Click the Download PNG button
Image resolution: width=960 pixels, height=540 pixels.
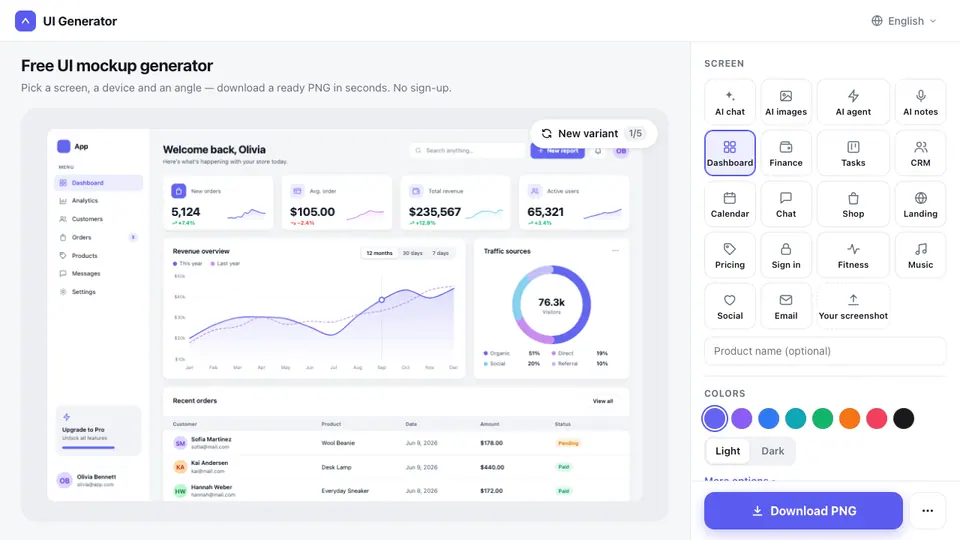pos(803,511)
